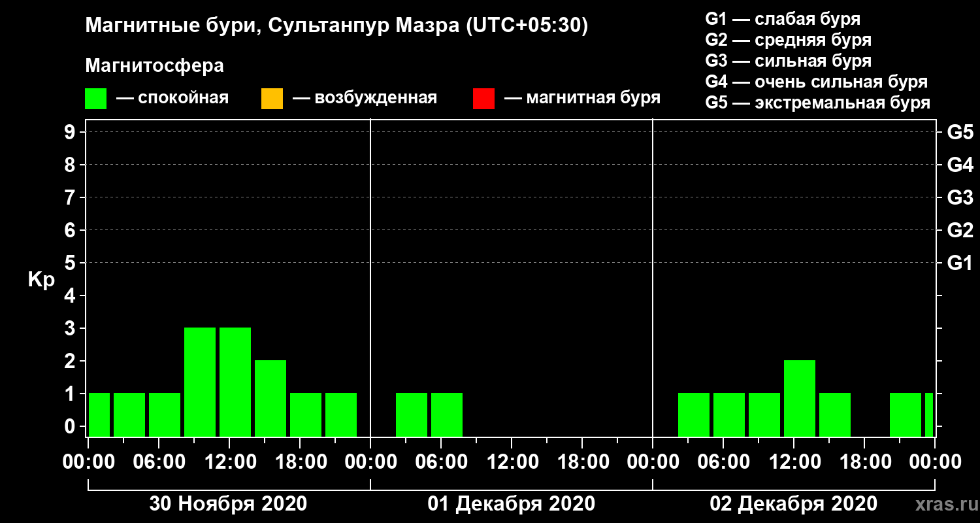This screenshot has width=980, height=523.
Task: Click the orange 'возбужденная' legend swatch
Action: pos(272,99)
